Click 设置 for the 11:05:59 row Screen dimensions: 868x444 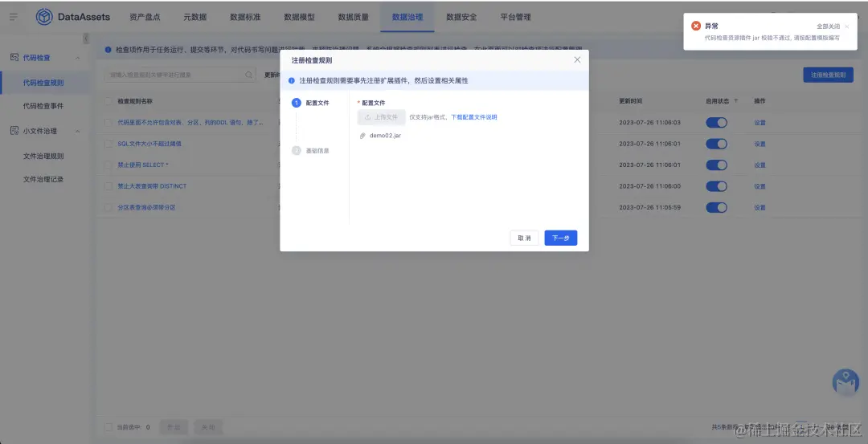pos(759,207)
